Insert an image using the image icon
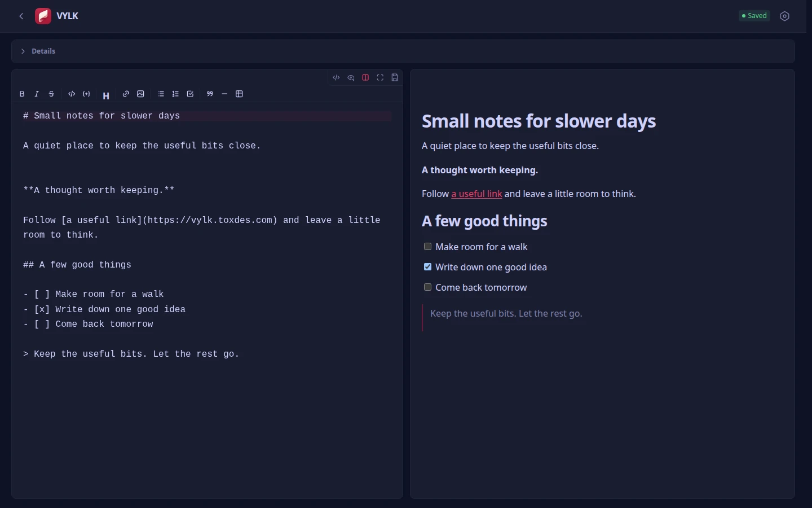The height and width of the screenshot is (508, 812). (x=140, y=94)
